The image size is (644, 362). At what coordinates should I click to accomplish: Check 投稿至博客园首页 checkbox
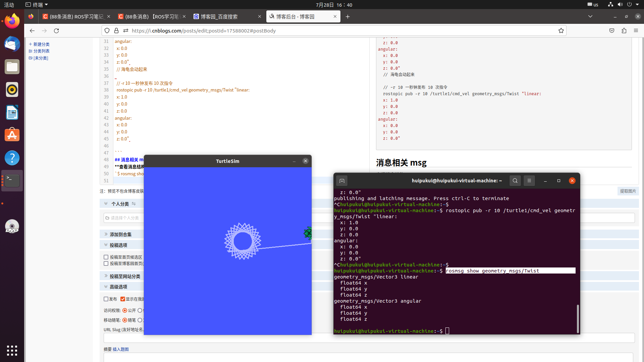click(106, 263)
